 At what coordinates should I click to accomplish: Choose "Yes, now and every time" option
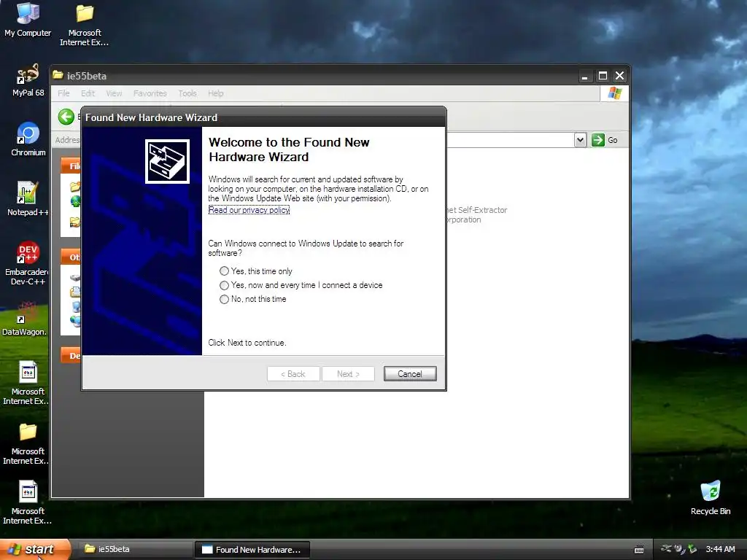coord(224,285)
